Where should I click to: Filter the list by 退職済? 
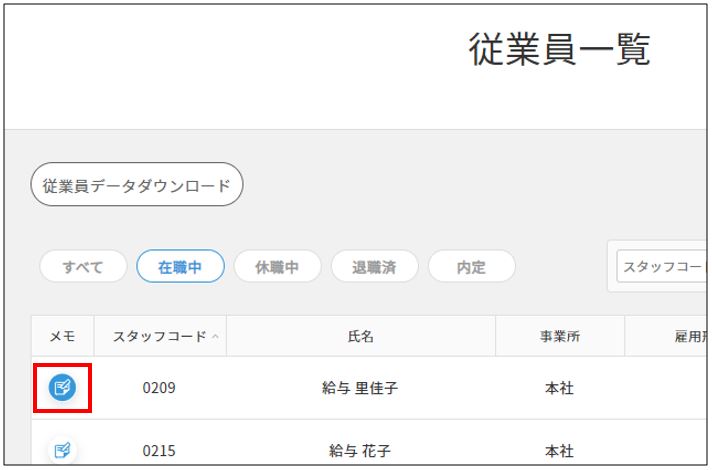(374, 267)
